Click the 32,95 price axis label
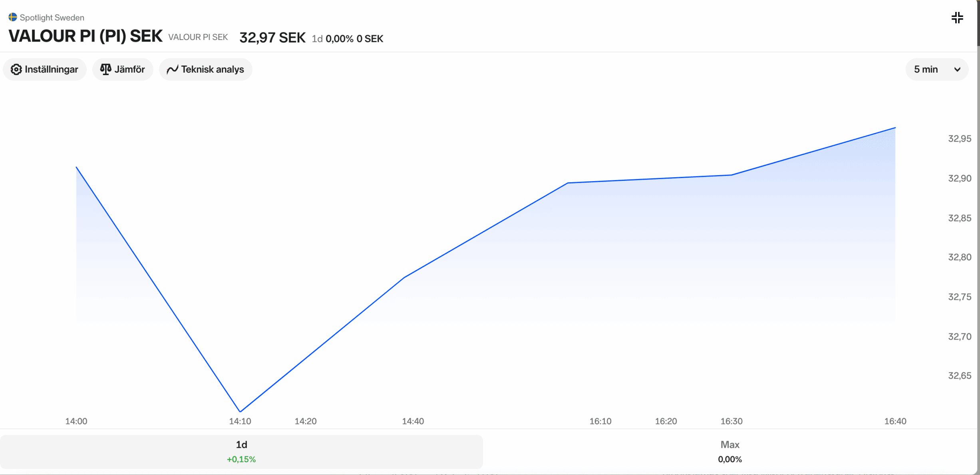Image resolution: width=980 pixels, height=475 pixels. click(959, 139)
